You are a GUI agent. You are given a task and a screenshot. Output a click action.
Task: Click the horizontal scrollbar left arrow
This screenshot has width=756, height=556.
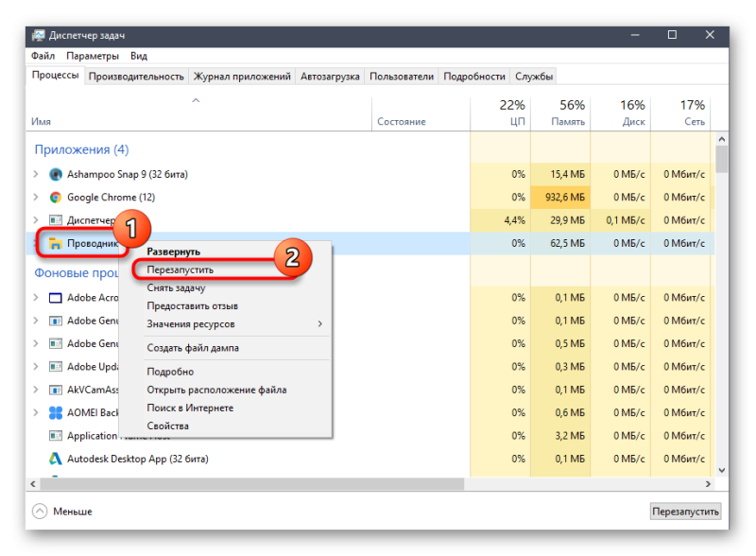pyautogui.click(x=33, y=483)
